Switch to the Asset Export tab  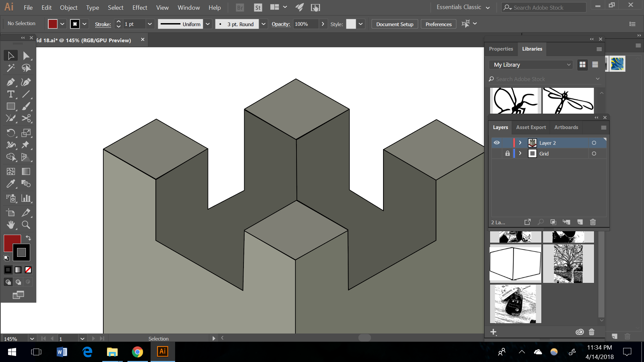(x=531, y=127)
